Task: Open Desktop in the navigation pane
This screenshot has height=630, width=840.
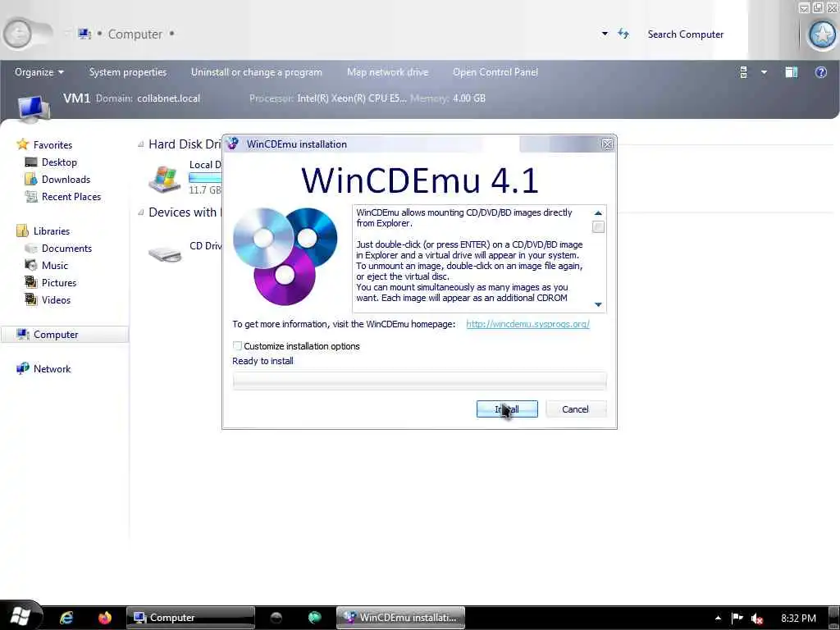Action: [59, 162]
